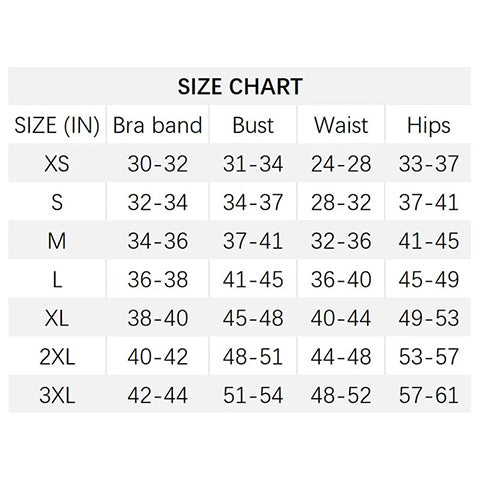The height and width of the screenshot is (480, 480).
Task: Select the M size row label
Action: tap(57, 241)
